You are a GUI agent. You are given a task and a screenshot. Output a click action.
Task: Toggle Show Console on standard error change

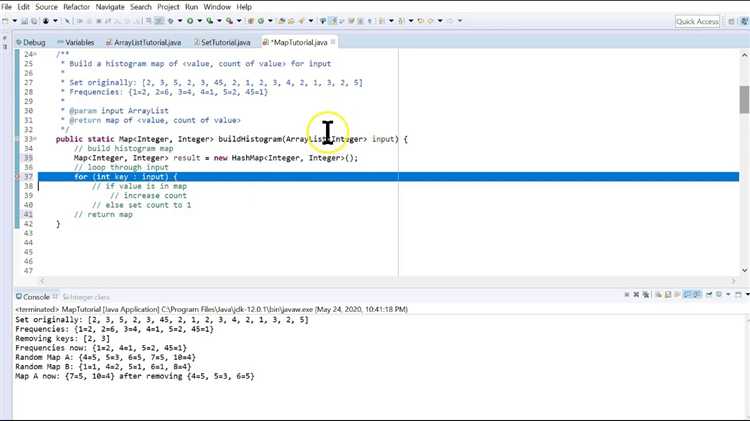tap(697, 294)
